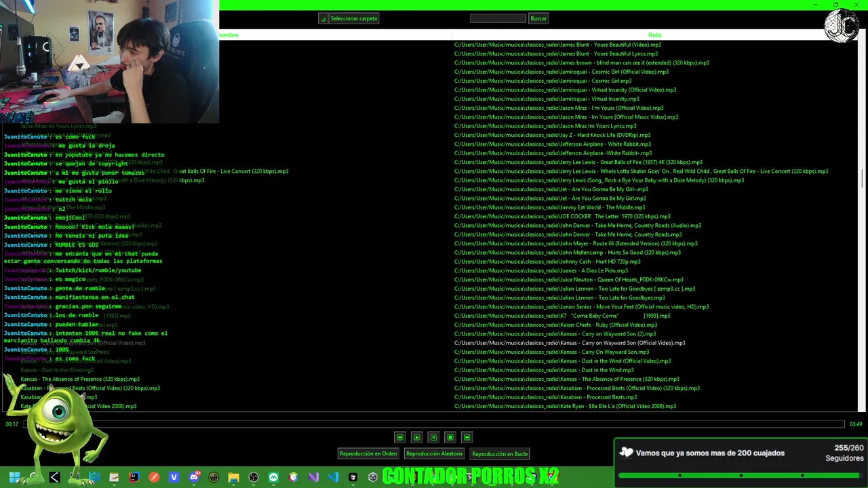The image size is (868, 488).
Task: Open File Explorer from the taskbar
Action: tap(233, 477)
